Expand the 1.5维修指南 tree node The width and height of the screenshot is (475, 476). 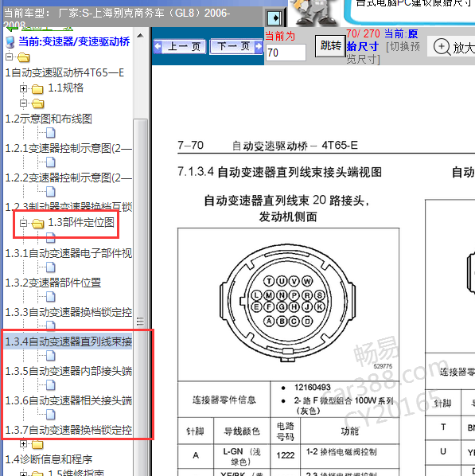pos(23,474)
